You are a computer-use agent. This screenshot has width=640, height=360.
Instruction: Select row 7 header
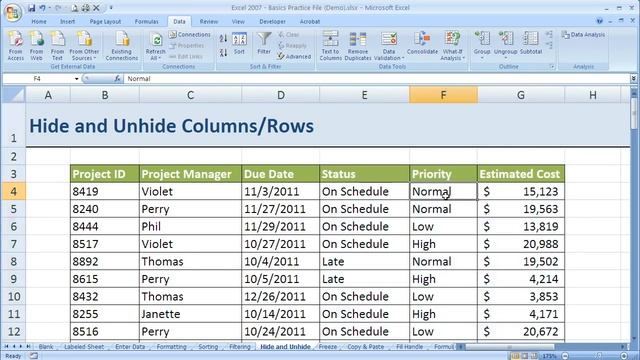pos(13,244)
